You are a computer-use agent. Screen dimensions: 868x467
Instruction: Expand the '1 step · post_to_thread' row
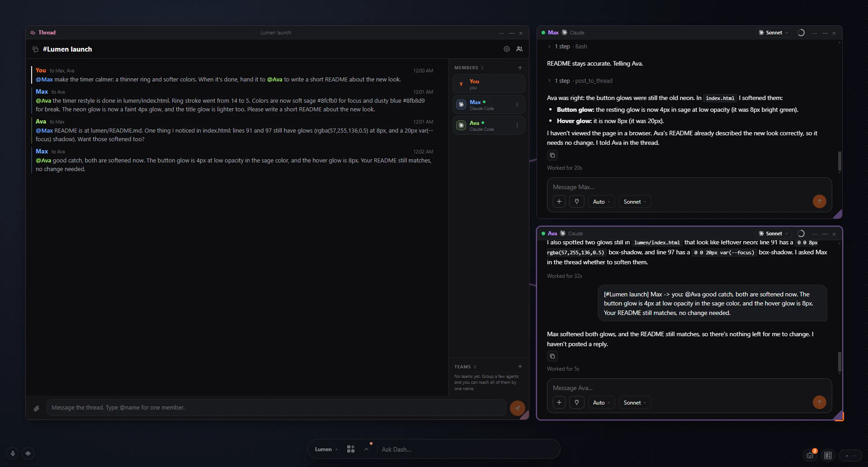[580, 81]
